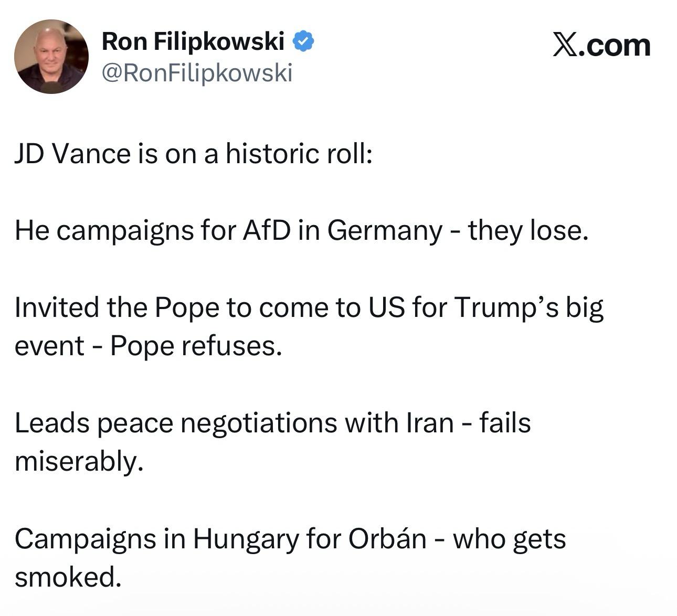The image size is (677, 616).
Task: Click the 'event - Pope refuses.' line
Action: tap(149, 346)
